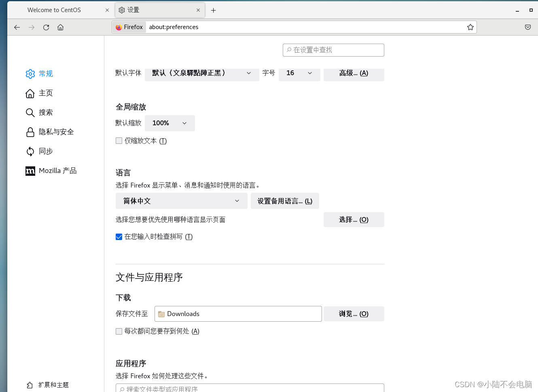Open the 简体中文 language dropdown
The height and width of the screenshot is (392, 538).
click(181, 201)
